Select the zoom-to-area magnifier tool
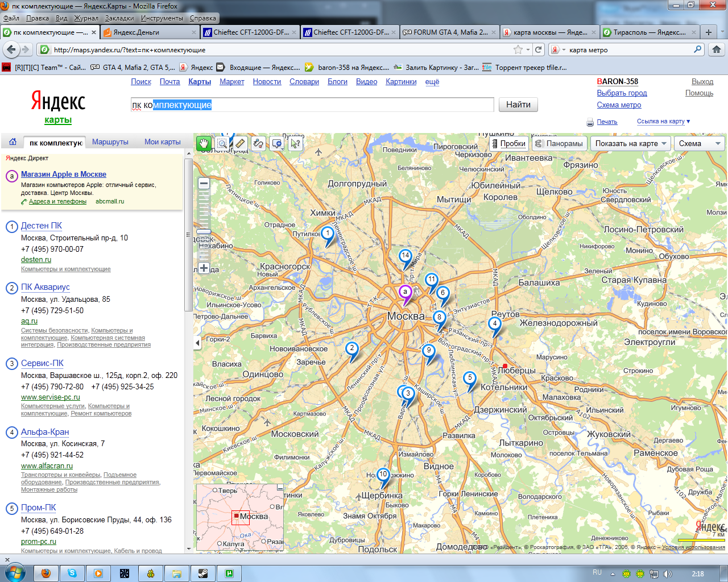728x582 pixels. coord(222,143)
